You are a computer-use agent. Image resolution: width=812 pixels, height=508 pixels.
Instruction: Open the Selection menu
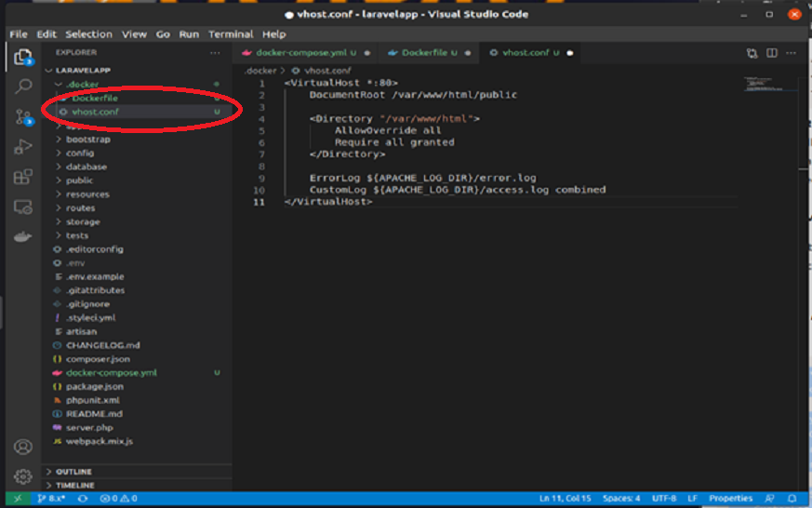pos(88,34)
